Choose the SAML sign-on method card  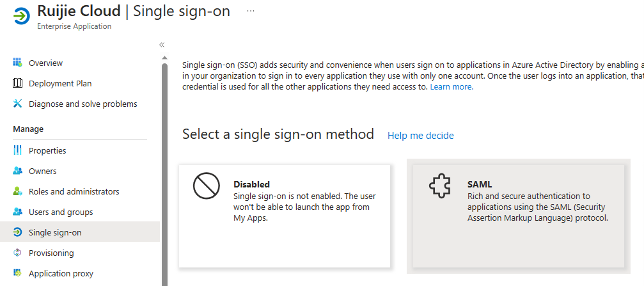point(518,216)
